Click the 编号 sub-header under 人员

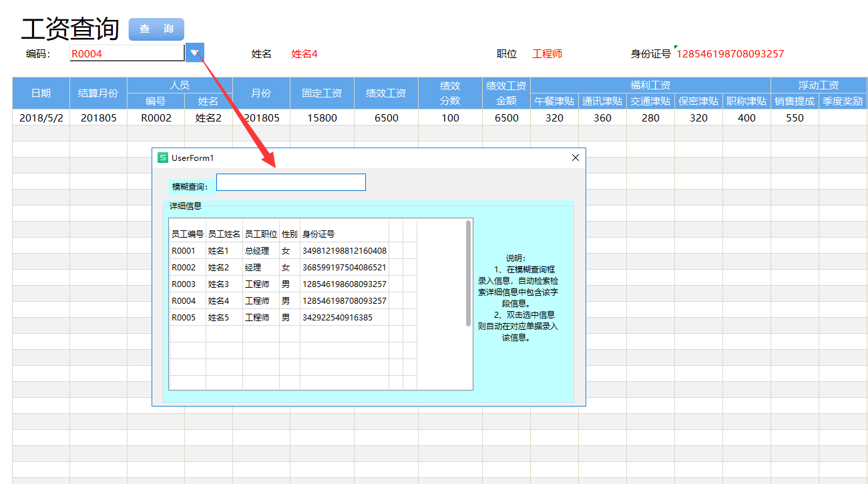[156, 101]
